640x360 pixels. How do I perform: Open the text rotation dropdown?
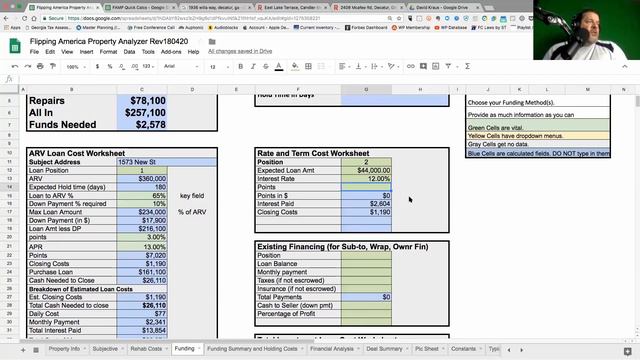point(393,66)
